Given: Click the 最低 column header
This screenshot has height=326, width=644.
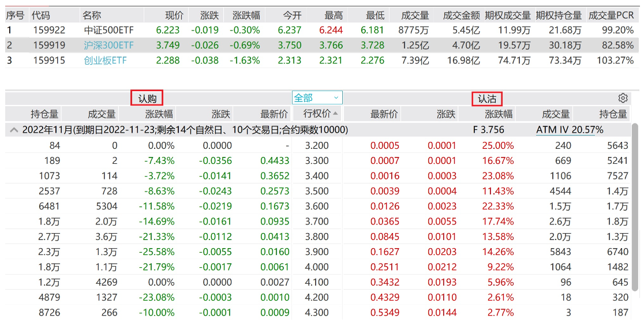Looking at the screenshot, I should coord(375,16).
